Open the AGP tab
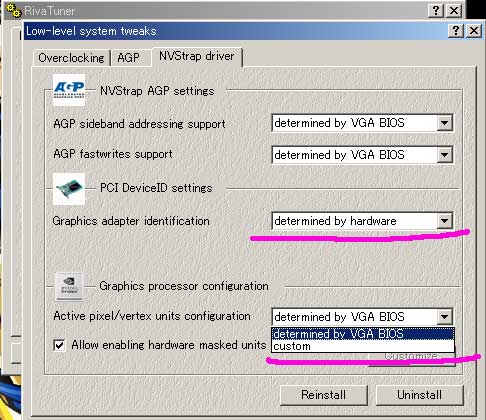Viewport: 486px width, 420px height. click(x=129, y=58)
